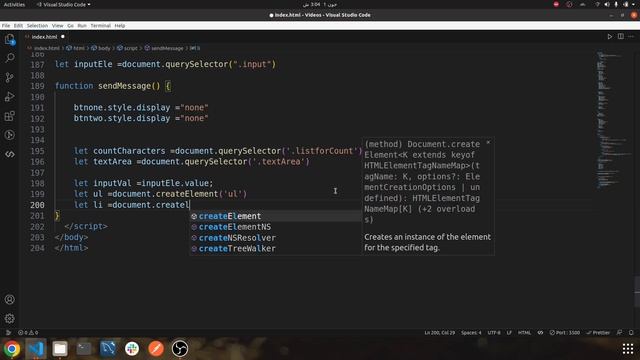Image resolution: width=640 pixels, height=360 pixels.
Task: Open the Explorer view in activity bar
Action: [10, 40]
